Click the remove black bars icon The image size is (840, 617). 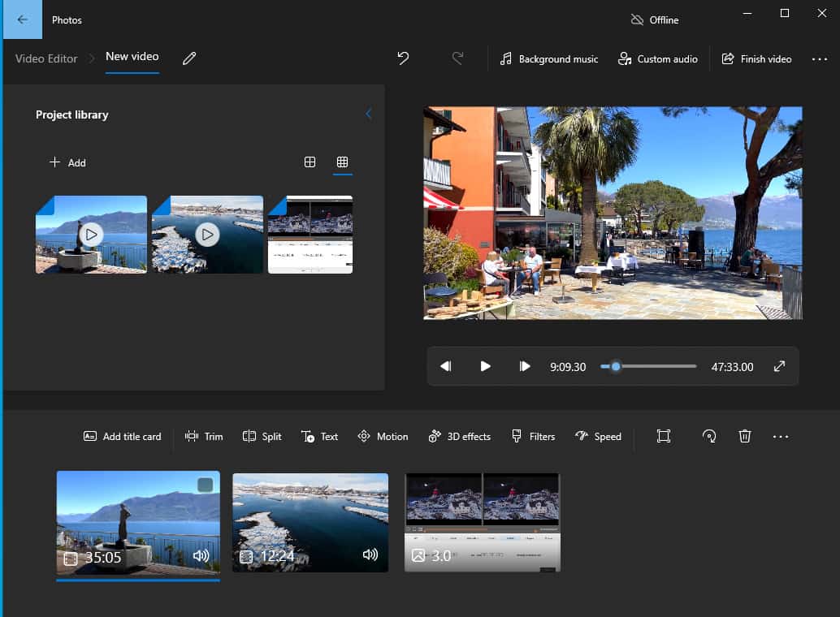coord(664,437)
